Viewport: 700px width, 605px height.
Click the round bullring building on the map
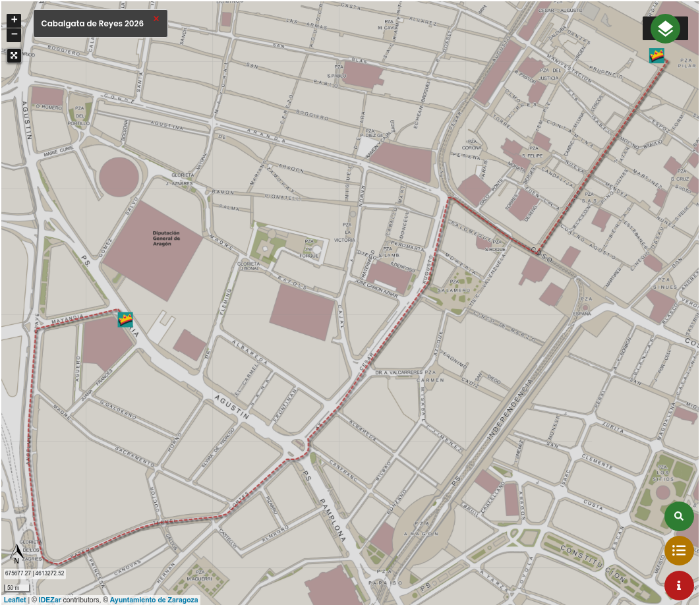pos(119,177)
